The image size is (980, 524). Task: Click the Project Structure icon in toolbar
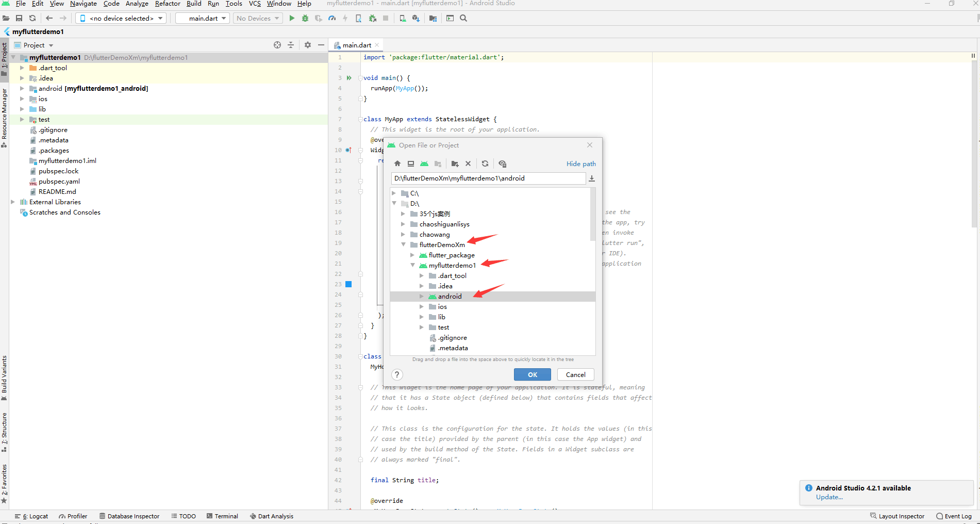tap(433, 18)
